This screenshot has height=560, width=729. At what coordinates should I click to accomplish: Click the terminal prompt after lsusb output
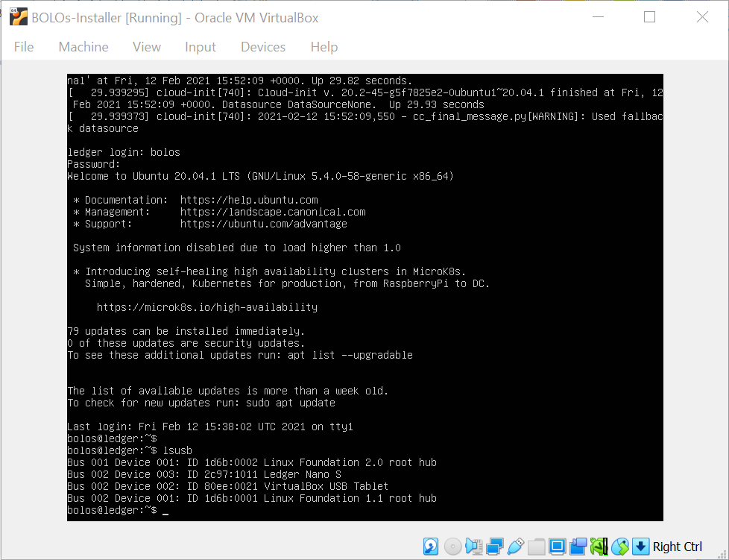click(x=165, y=511)
